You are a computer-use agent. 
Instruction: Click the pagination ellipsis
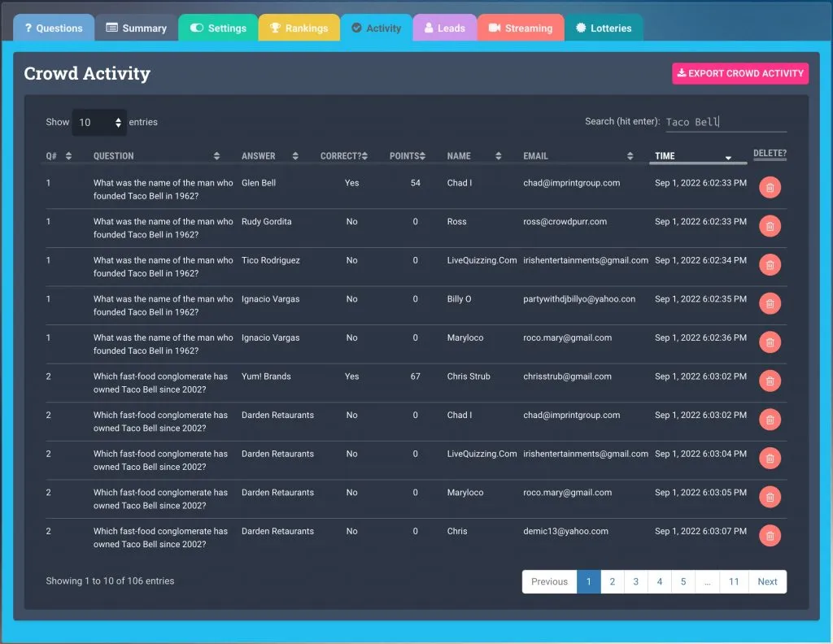click(708, 581)
